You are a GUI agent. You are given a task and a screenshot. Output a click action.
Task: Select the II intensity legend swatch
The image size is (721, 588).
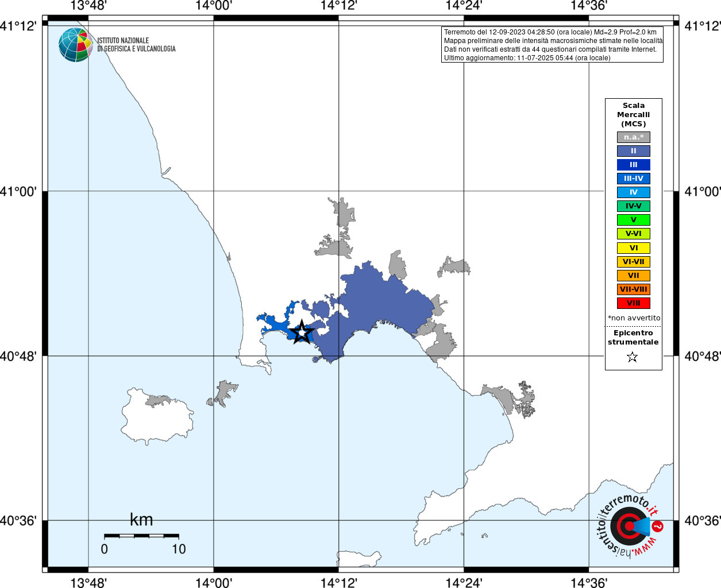coord(634,151)
